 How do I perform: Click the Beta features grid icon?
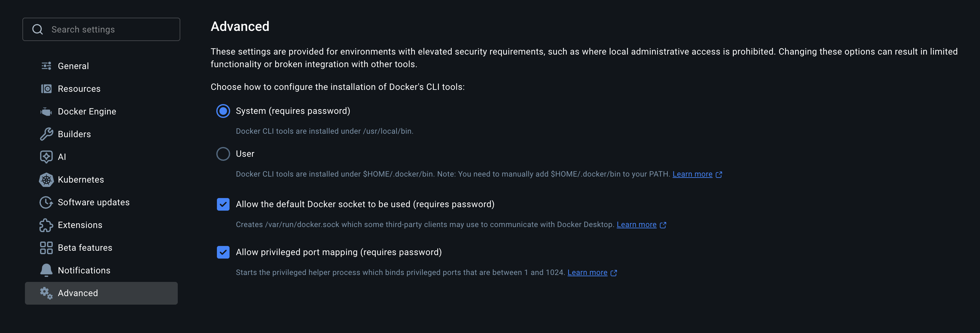(x=46, y=248)
